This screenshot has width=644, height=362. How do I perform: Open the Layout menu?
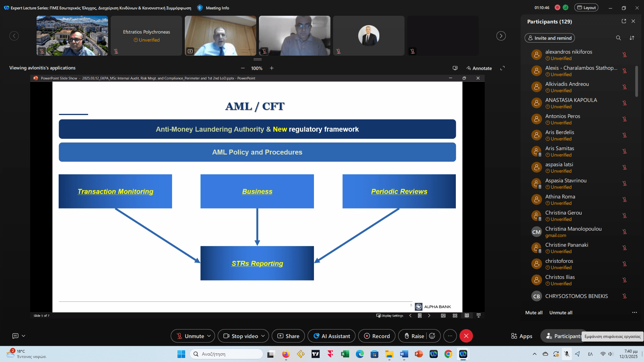coord(586,8)
